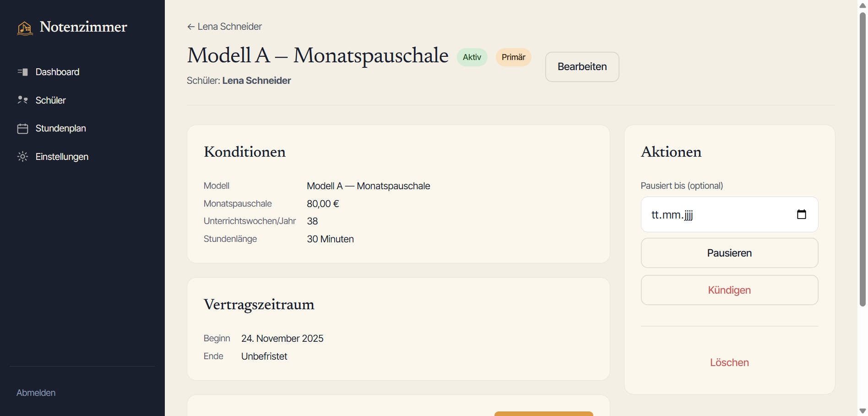The width and height of the screenshot is (868, 416).
Task: Click the Aktiv status badge
Action: pos(472,57)
